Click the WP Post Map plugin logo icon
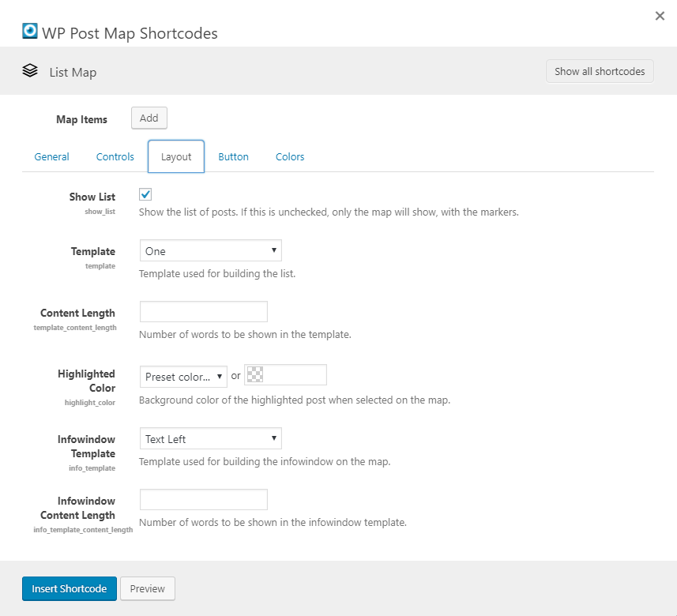The image size is (677, 616). click(x=30, y=31)
